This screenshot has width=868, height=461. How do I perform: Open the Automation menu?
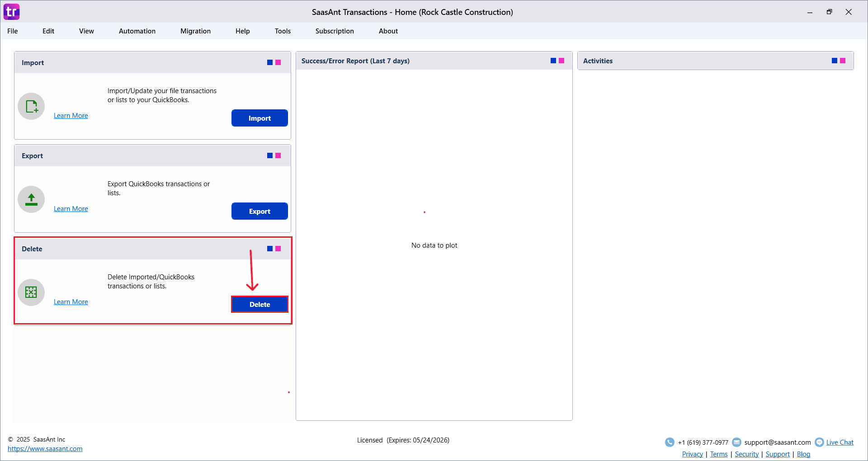click(x=137, y=31)
